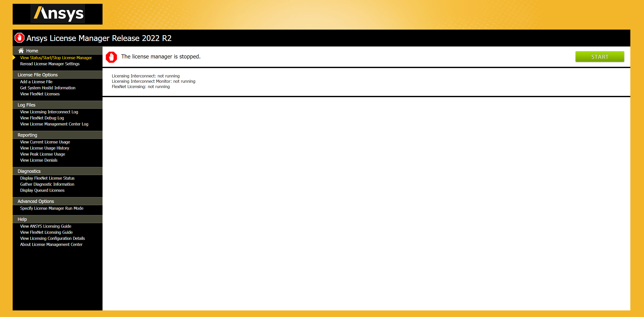644x317 pixels.
Task: Click the Ansys logo
Action: click(58, 14)
